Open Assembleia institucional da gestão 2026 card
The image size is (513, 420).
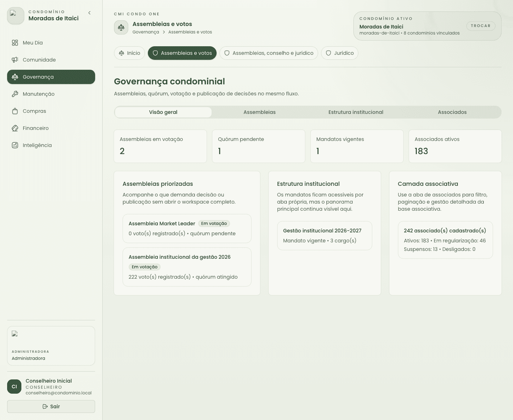click(187, 267)
